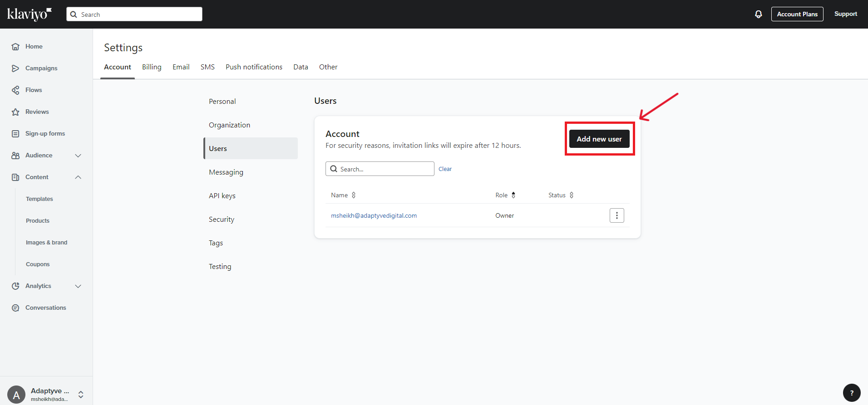Click the Klaviyo logo

click(30, 14)
